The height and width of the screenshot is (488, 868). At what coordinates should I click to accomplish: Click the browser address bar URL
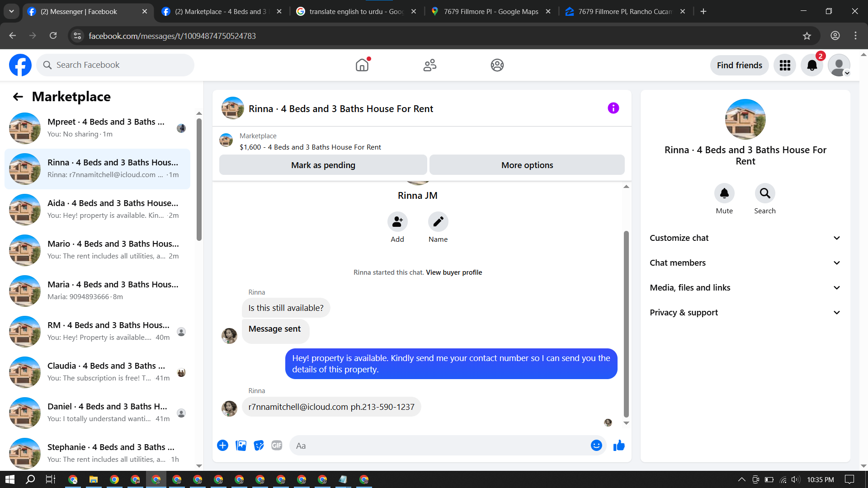172,36
